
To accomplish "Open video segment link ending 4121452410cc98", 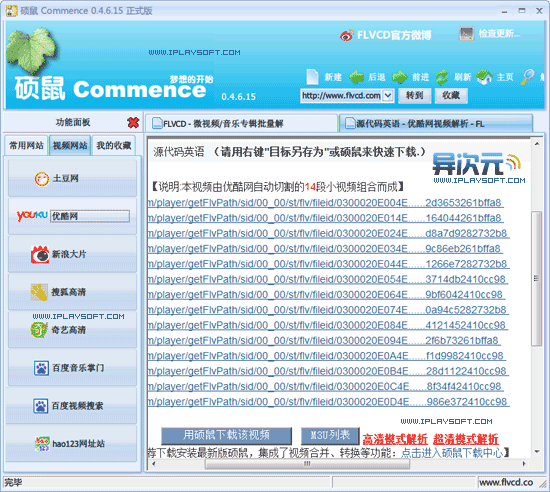I will [328, 325].
